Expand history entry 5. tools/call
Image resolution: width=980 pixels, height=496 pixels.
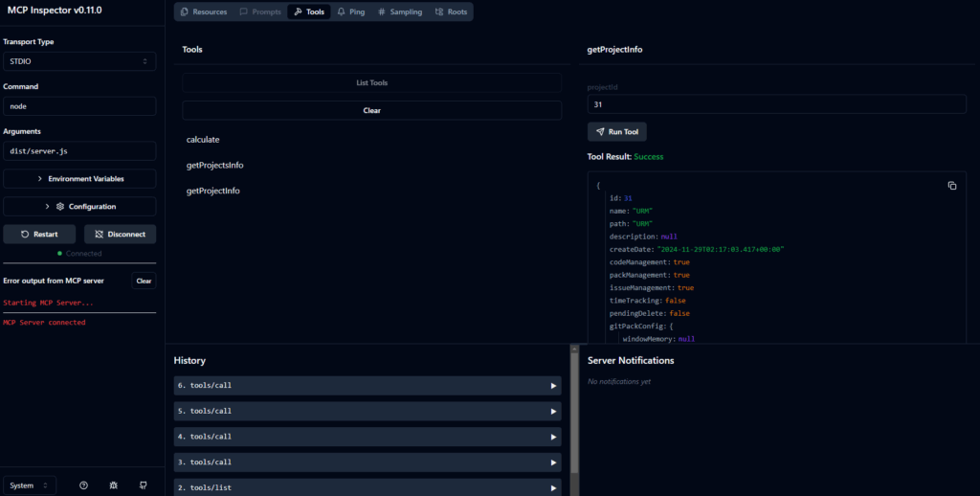(x=367, y=411)
